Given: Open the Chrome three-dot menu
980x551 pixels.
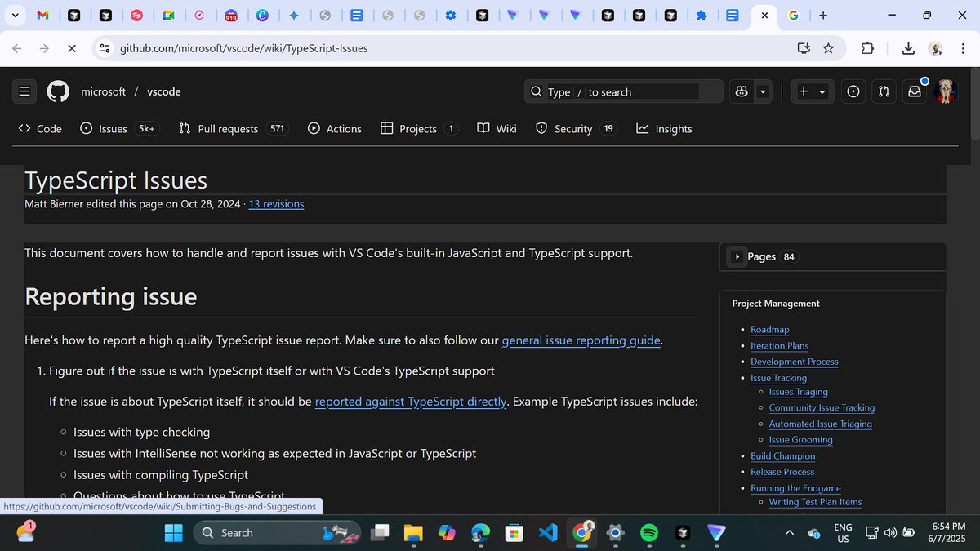Looking at the screenshot, I should coord(962,48).
